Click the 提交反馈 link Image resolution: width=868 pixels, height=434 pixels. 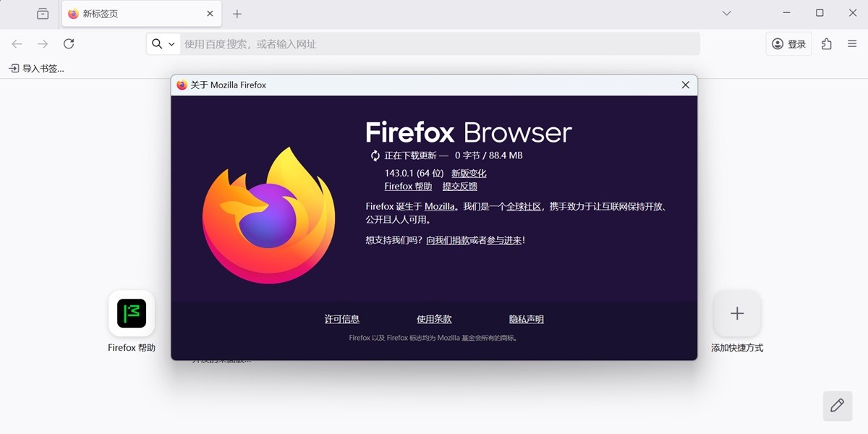click(x=461, y=186)
